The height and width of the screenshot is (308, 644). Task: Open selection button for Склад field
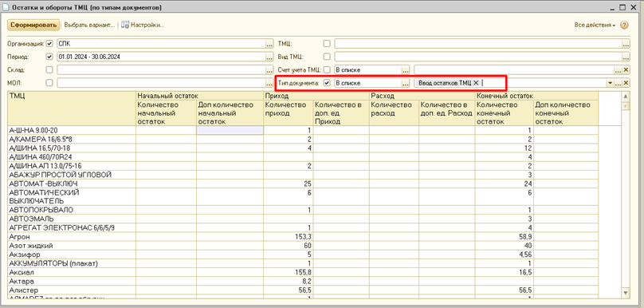point(269,70)
